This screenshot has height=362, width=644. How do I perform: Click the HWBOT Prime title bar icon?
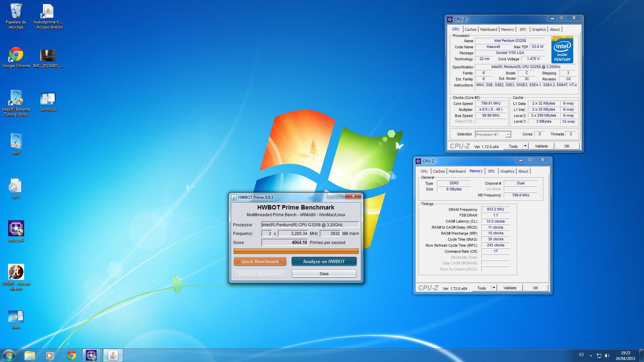click(234, 197)
